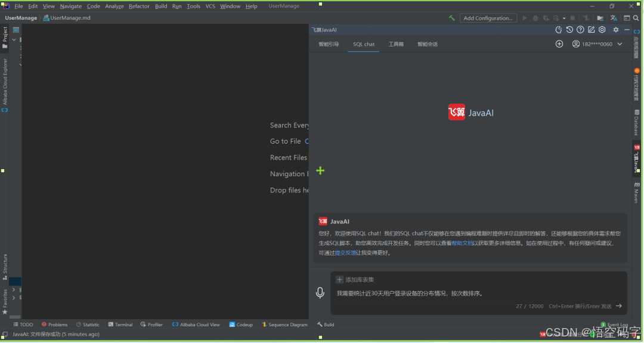Click the user avatar icon beside 182****0060
The width and height of the screenshot is (644, 343).
[576, 44]
